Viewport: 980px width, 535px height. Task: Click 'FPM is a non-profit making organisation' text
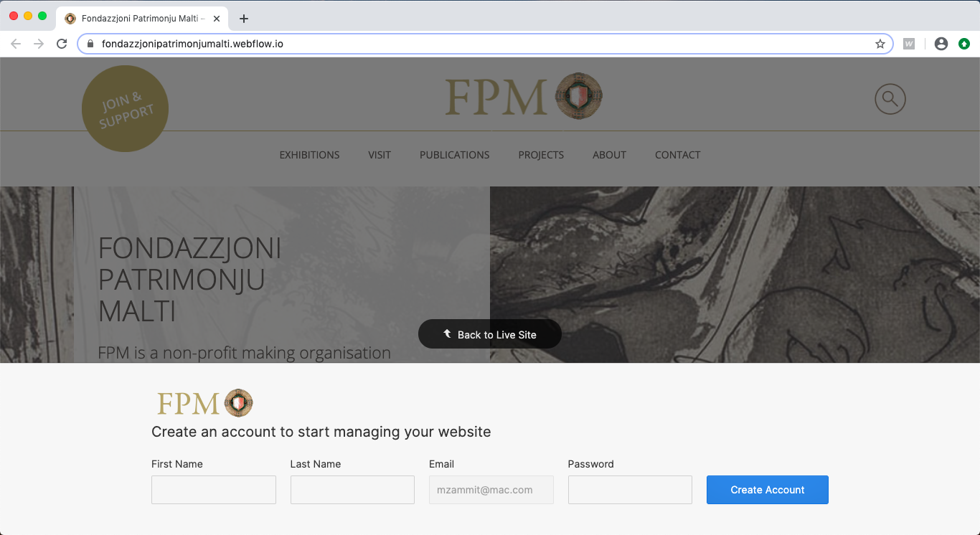tap(245, 353)
